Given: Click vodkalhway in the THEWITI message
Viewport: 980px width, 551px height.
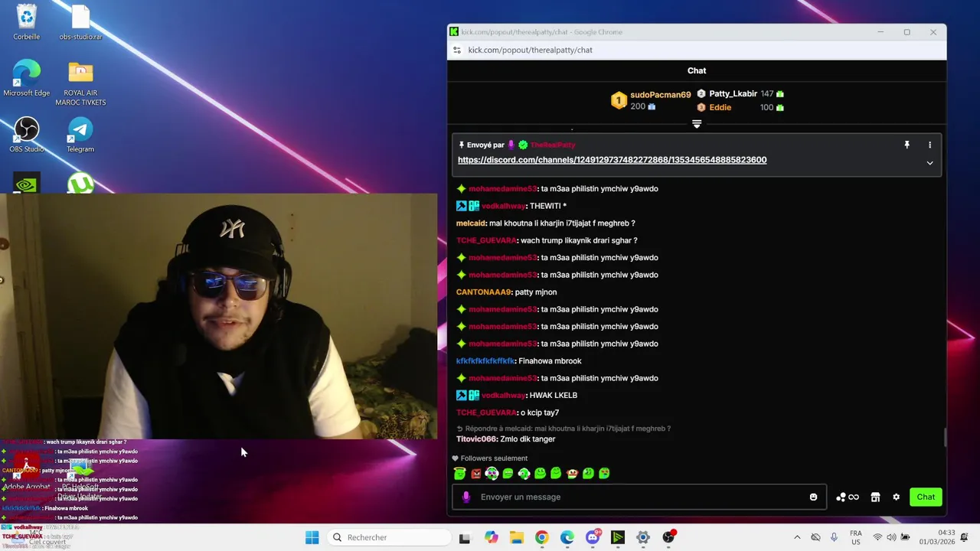Looking at the screenshot, I should click(503, 206).
